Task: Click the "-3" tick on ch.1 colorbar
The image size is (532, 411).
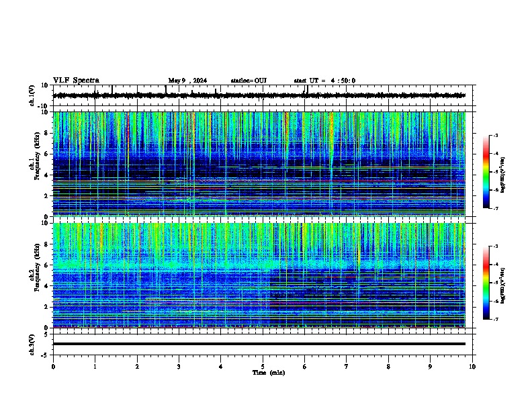Action: point(496,136)
